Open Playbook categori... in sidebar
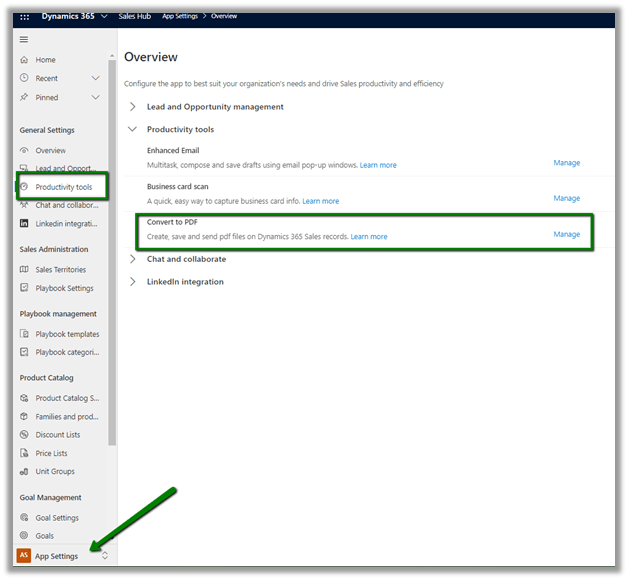This screenshot has width=628, height=580. (67, 352)
